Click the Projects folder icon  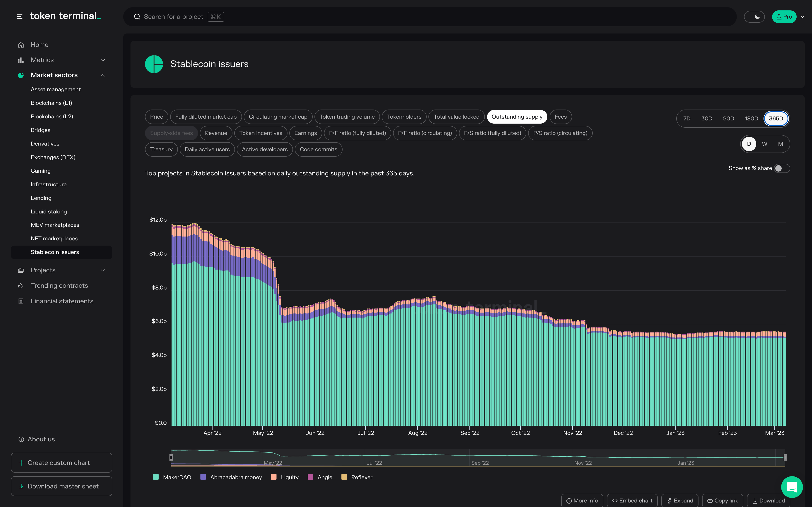[21, 270]
